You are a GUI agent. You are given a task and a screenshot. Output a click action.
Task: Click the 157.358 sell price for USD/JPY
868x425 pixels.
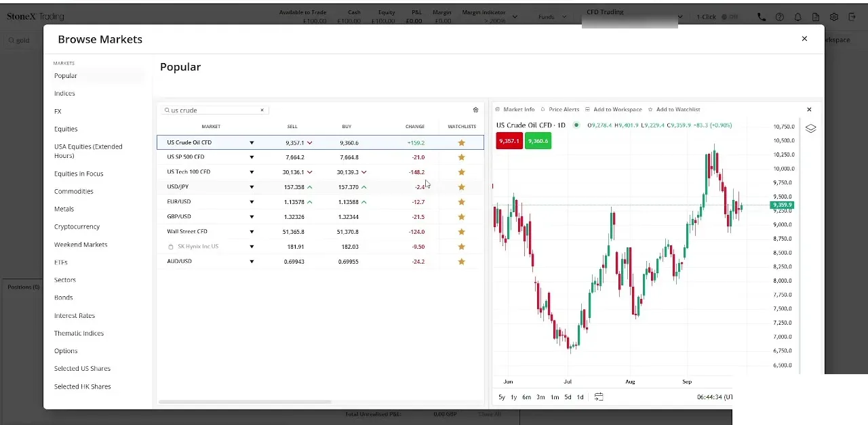(294, 187)
